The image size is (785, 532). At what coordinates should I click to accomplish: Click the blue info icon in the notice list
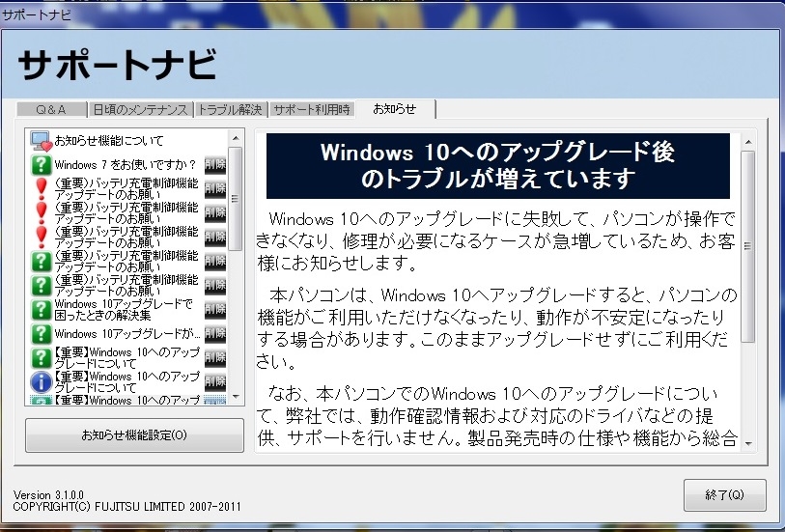[42, 382]
